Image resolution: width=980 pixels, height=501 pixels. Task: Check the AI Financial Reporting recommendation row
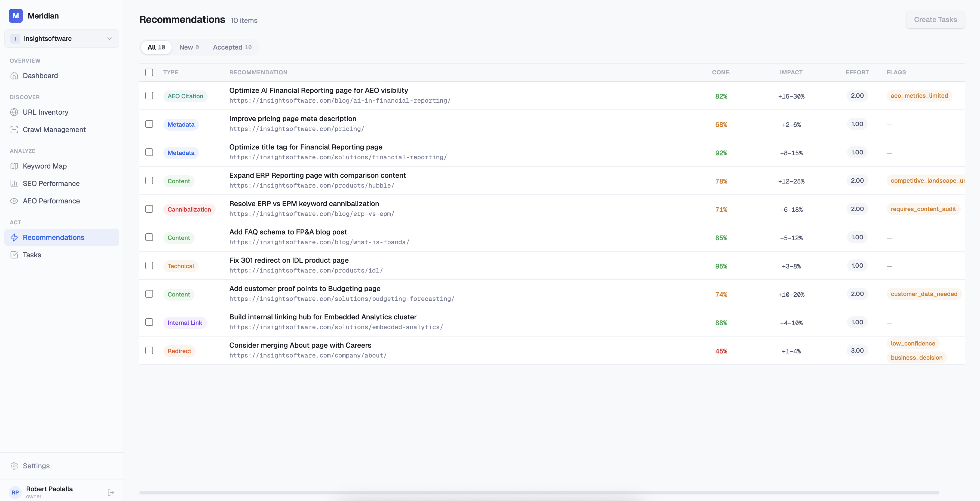pyautogui.click(x=149, y=96)
